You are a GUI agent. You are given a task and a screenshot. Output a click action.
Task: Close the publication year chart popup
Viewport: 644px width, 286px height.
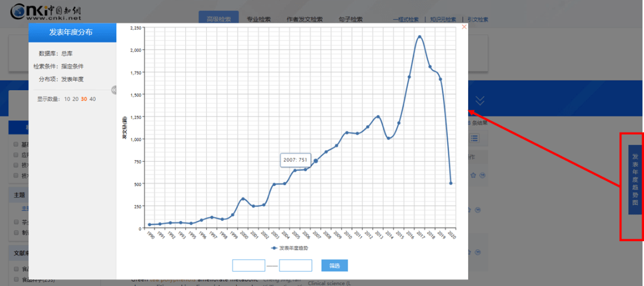pos(465,27)
